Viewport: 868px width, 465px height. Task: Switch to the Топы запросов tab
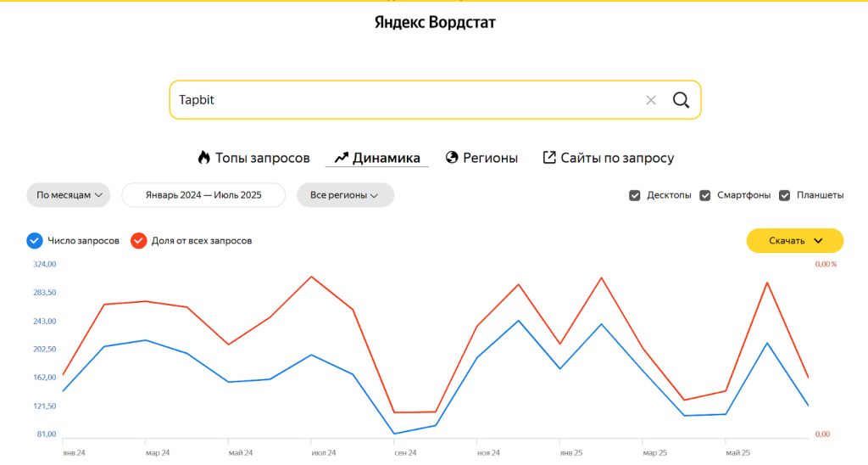point(262,158)
